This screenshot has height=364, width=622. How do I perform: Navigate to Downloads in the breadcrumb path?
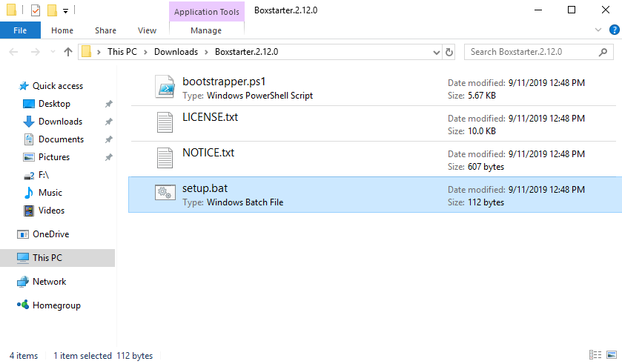click(x=176, y=52)
